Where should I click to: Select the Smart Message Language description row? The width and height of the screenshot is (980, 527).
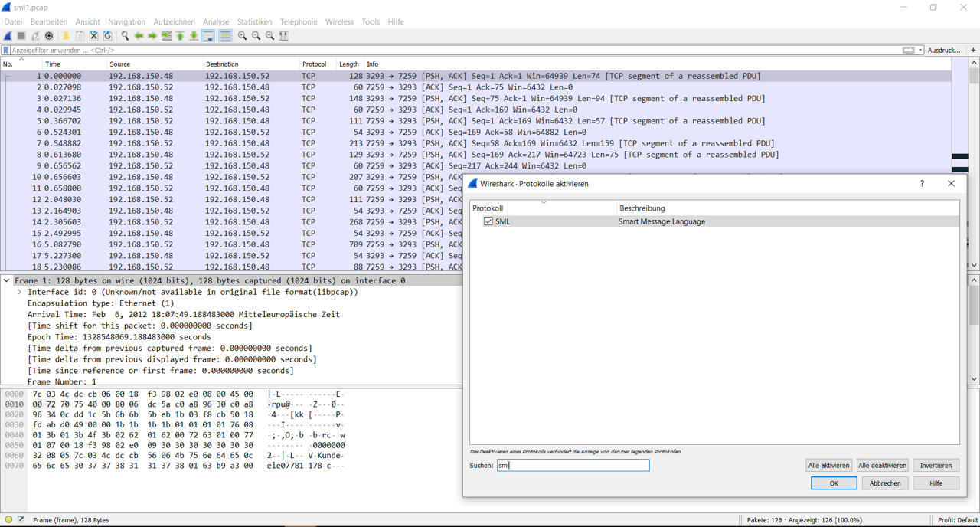point(714,221)
